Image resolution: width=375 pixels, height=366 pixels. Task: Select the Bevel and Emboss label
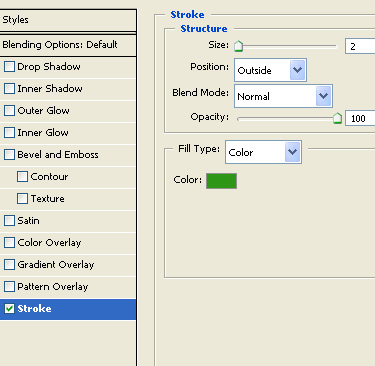point(58,155)
